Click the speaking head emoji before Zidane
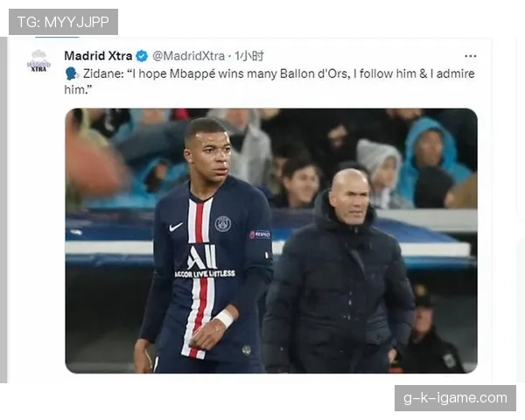 [x=72, y=73]
